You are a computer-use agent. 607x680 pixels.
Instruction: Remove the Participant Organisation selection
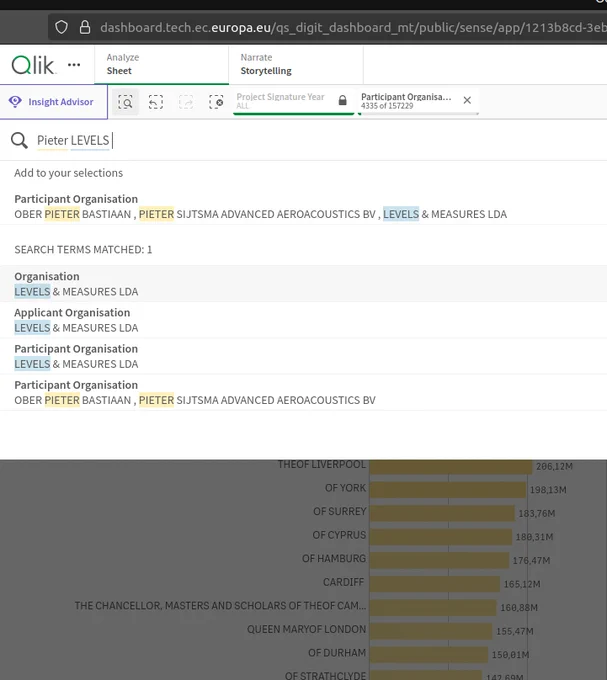467,101
